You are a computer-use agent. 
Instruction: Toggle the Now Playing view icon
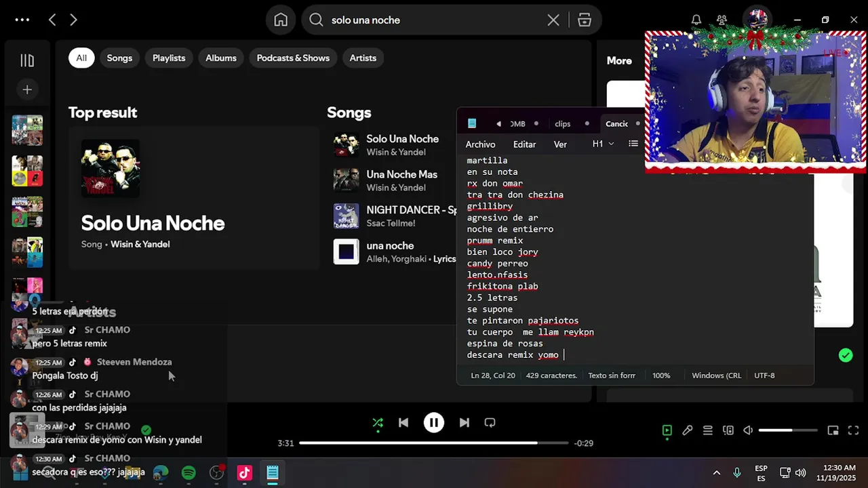pyautogui.click(x=667, y=430)
